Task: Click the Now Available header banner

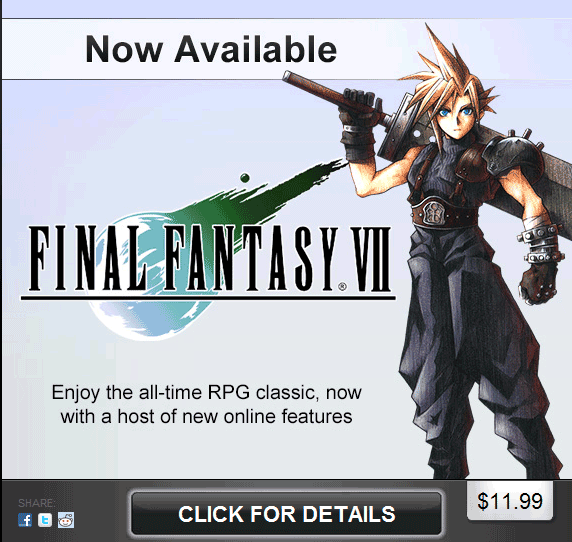Action: coord(211,49)
